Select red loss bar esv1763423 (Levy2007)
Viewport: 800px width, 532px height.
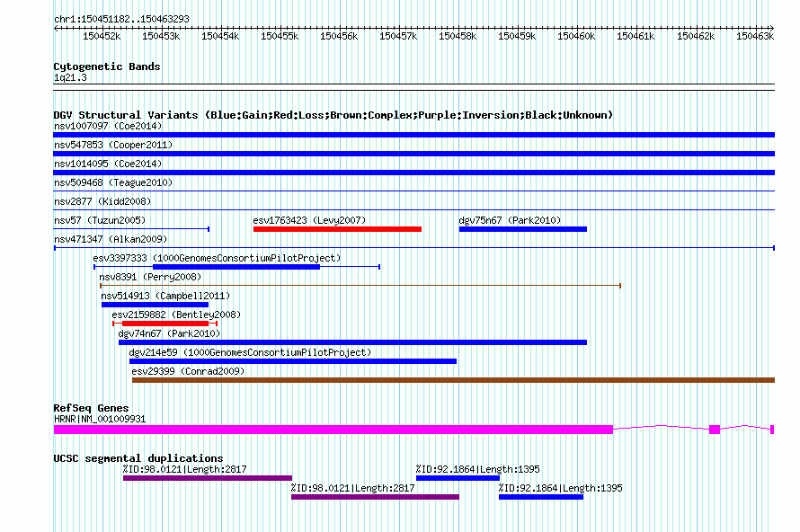pos(337,229)
